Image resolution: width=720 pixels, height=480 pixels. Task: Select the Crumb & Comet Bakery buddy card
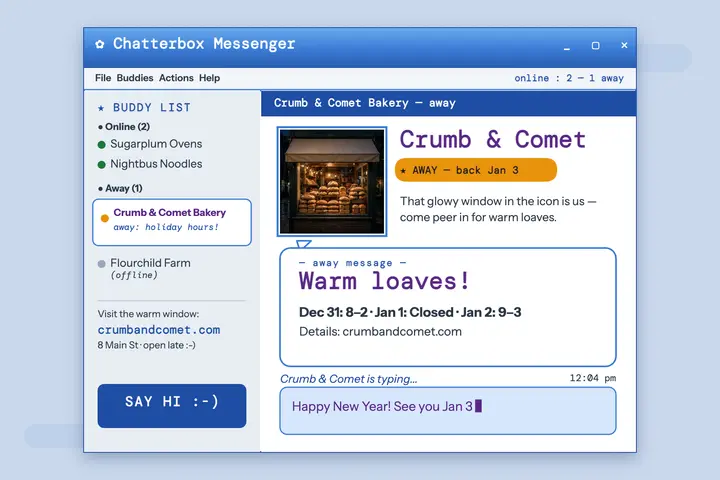[x=172, y=222]
